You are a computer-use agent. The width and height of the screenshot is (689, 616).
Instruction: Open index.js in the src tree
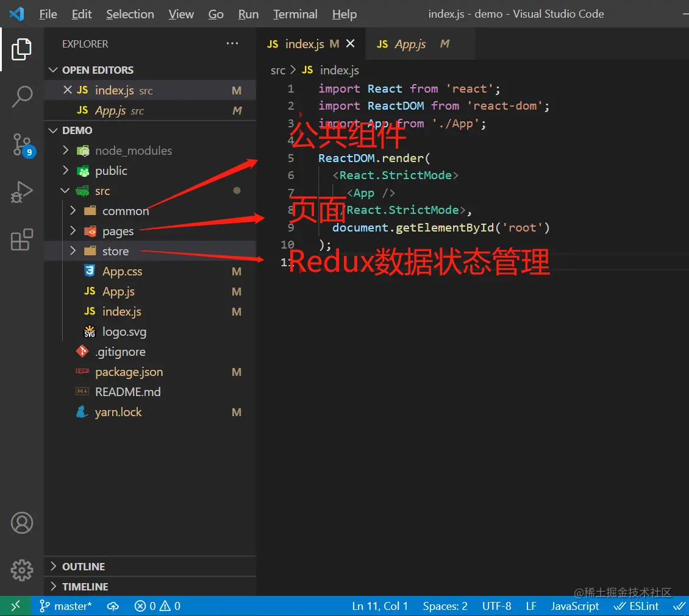150,312
